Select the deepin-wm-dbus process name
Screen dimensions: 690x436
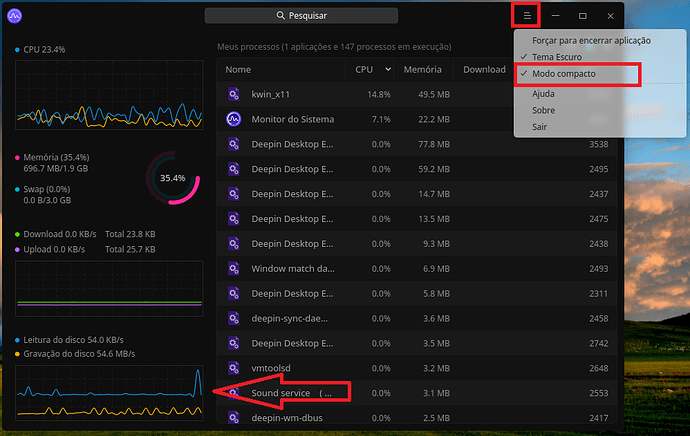[287, 418]
